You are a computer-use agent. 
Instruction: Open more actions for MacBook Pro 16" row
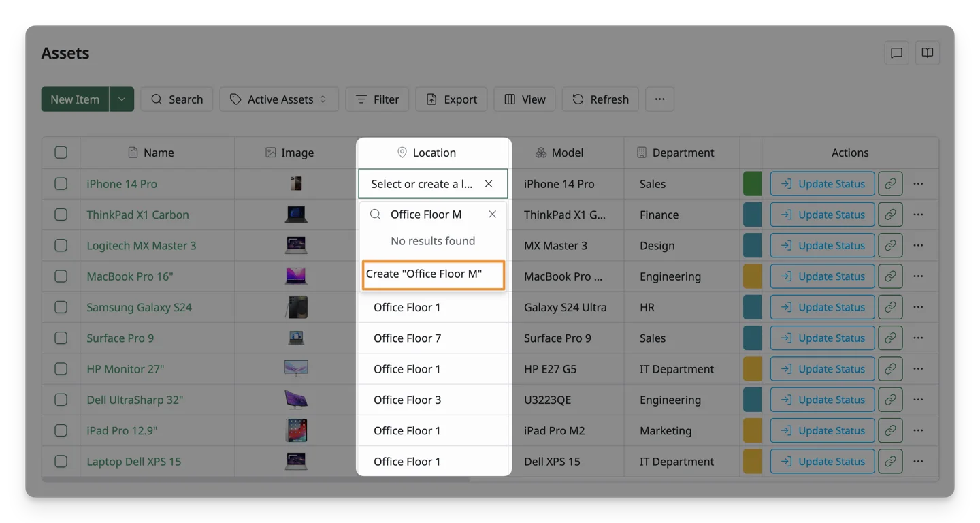tap(918, 276)
